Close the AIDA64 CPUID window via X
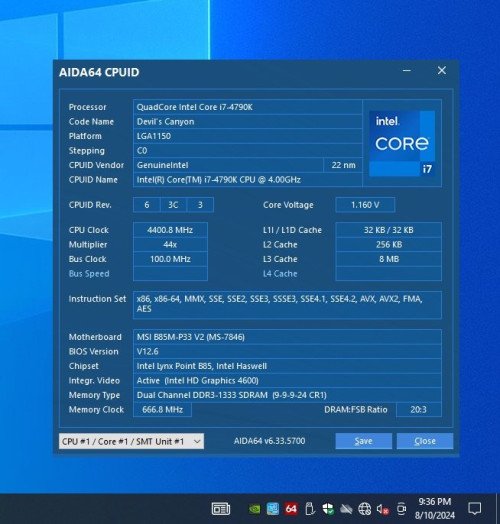This screenshot has width=500, height=524. pos(442,71)
